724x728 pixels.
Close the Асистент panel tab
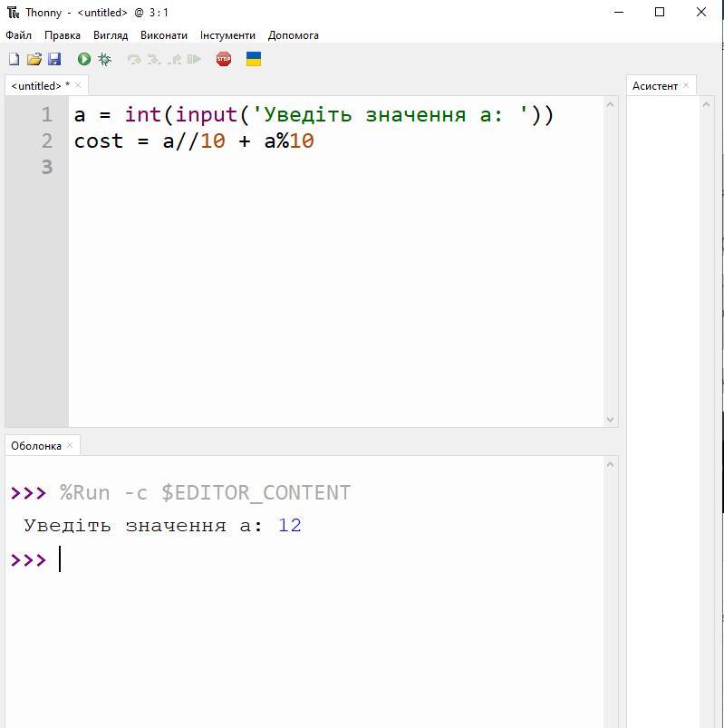686,85
